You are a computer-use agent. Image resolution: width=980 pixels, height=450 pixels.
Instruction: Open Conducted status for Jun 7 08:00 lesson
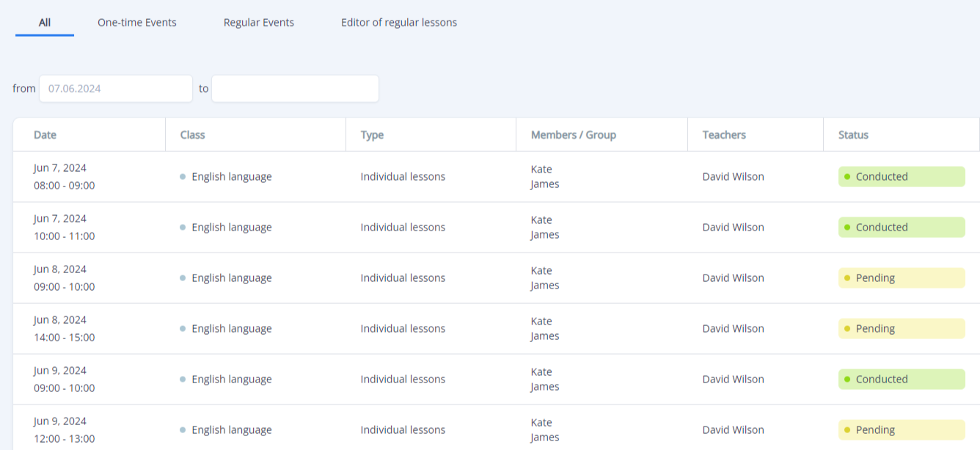click(x=902, y=177)
